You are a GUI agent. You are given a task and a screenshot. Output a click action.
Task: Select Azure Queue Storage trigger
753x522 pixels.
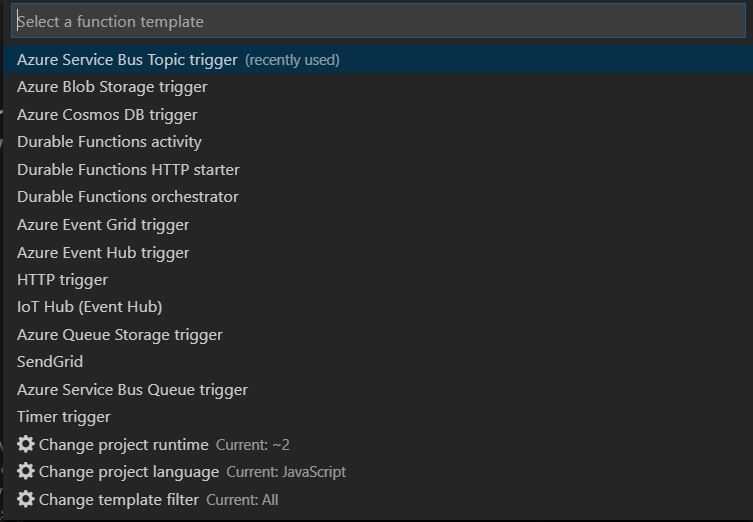click(378, 335)
